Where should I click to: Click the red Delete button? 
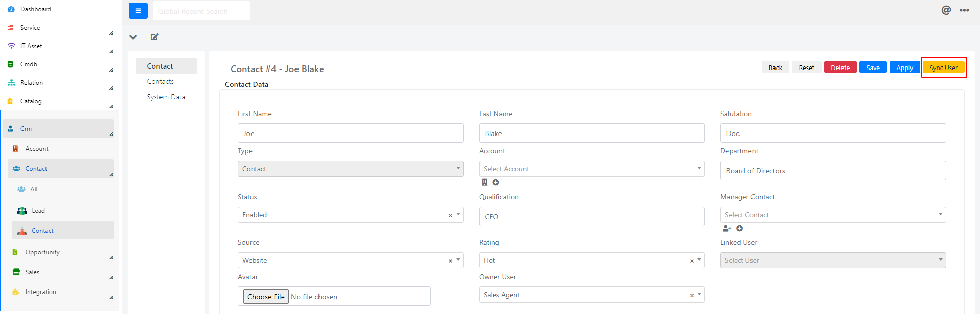[x=840, y=68]
